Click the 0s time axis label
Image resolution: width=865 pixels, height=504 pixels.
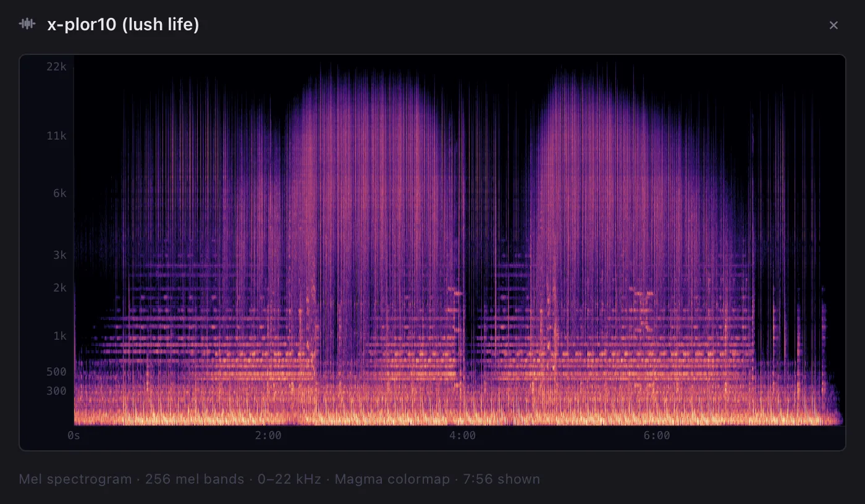tap(74, 435)
